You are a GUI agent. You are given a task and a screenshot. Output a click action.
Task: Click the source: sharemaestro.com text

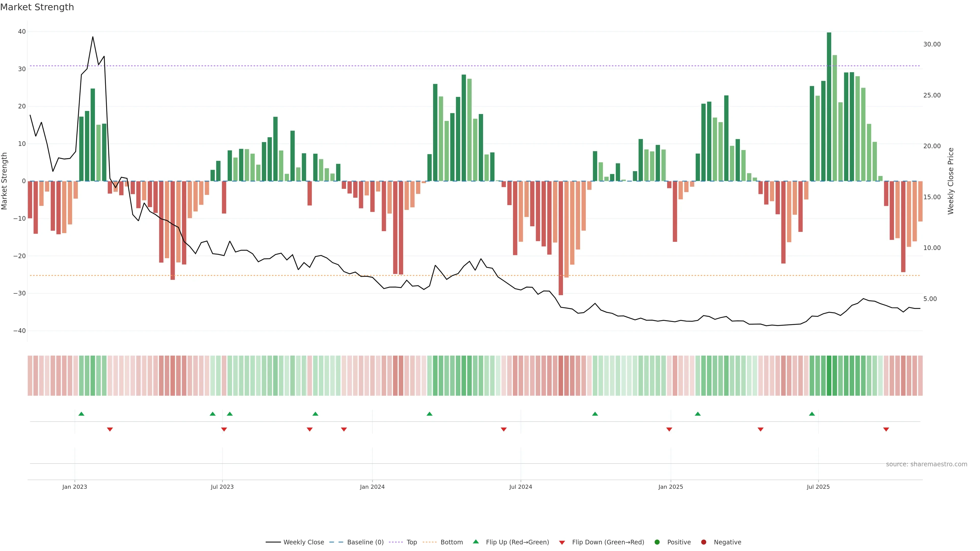pyautogui.click(x=926, y=464)
